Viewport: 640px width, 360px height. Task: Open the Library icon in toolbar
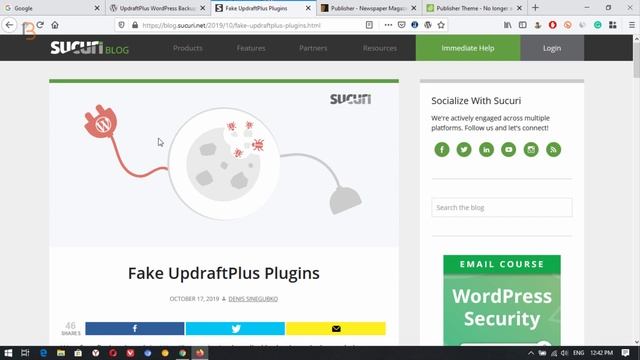507,25
